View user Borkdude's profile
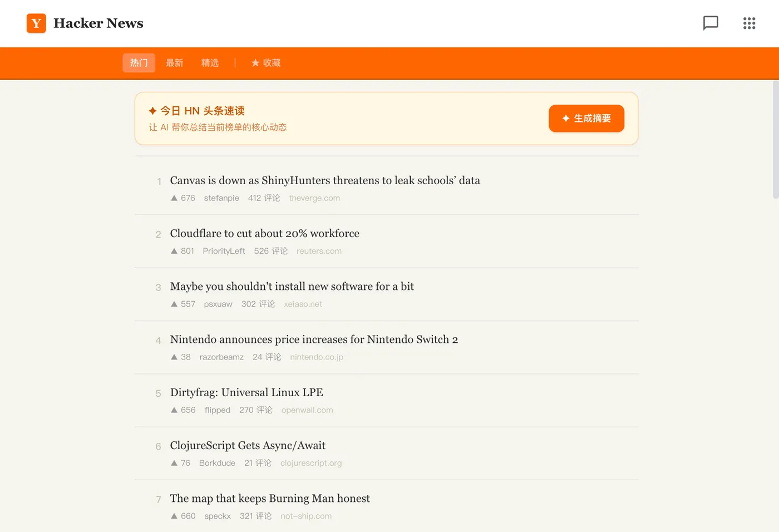The image size is (779, 532). click(x=217, y=463)
